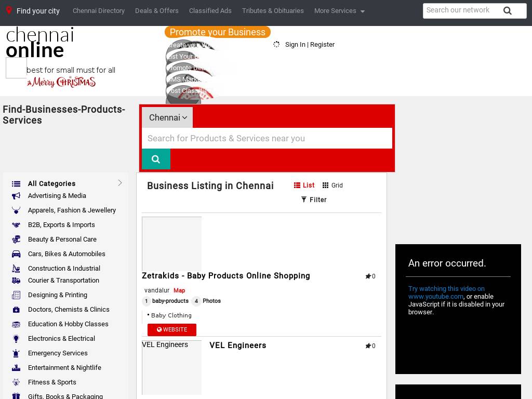Screen dimensions: 532x399
Task: Click the Products & Services search field
Action: point(267,138)
